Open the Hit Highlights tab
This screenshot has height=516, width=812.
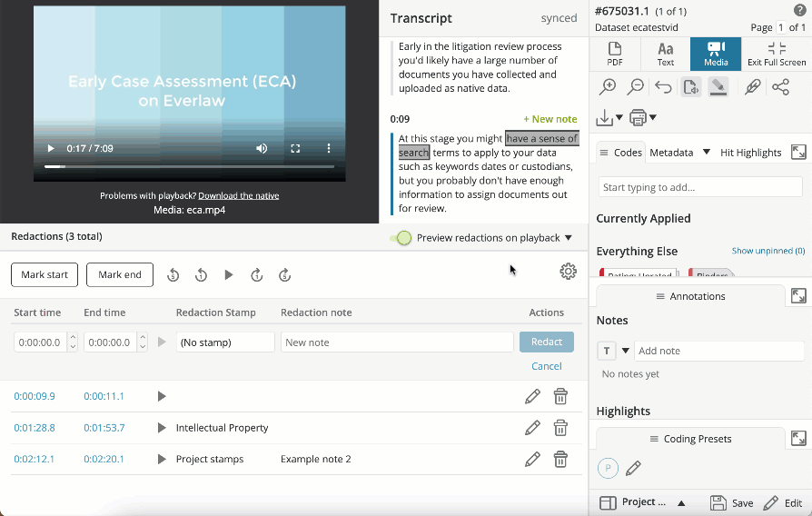pyautogui.click(x=750, y=153)
